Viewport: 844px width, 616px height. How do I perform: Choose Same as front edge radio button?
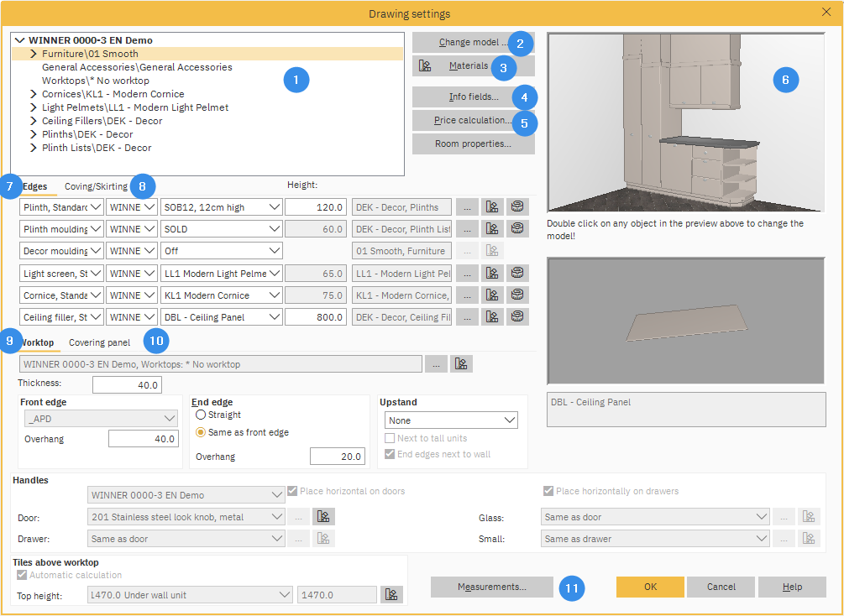point(201,432)
